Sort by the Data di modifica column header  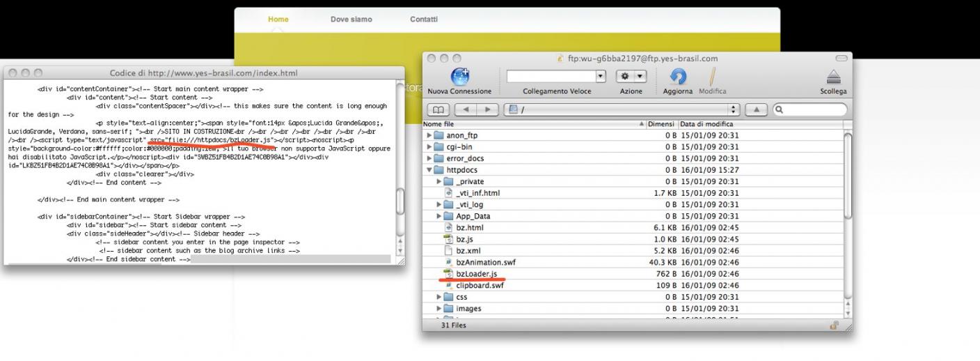(x=760, y=124)
